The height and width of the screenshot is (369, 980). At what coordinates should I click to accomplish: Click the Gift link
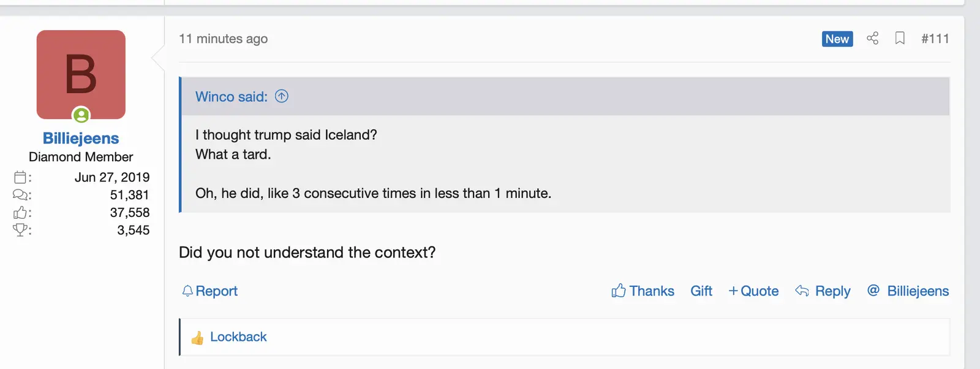(x=701, y=291)
